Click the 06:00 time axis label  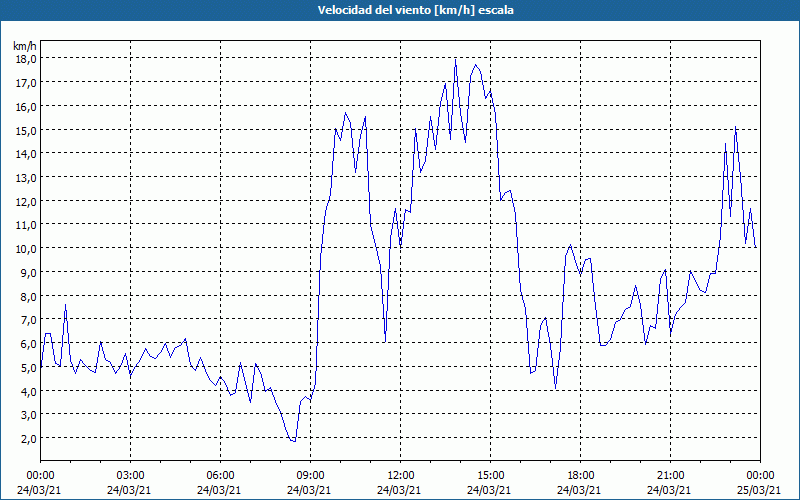tap(220, 476)
